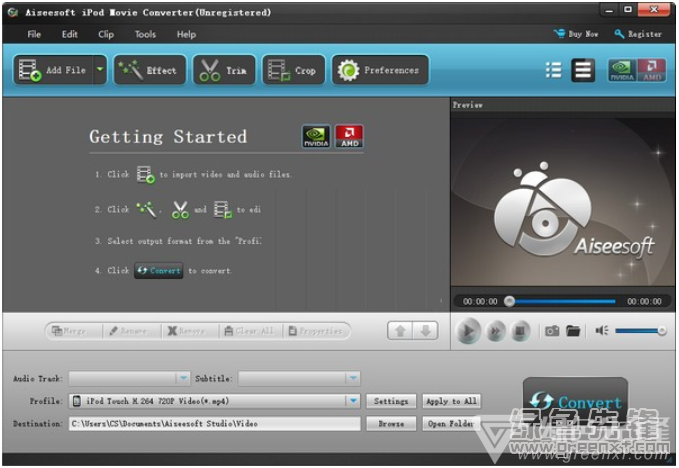The width and height of the screenshot is (679, 468).
Task: Click the Rename button
Action: coord(132,331)
